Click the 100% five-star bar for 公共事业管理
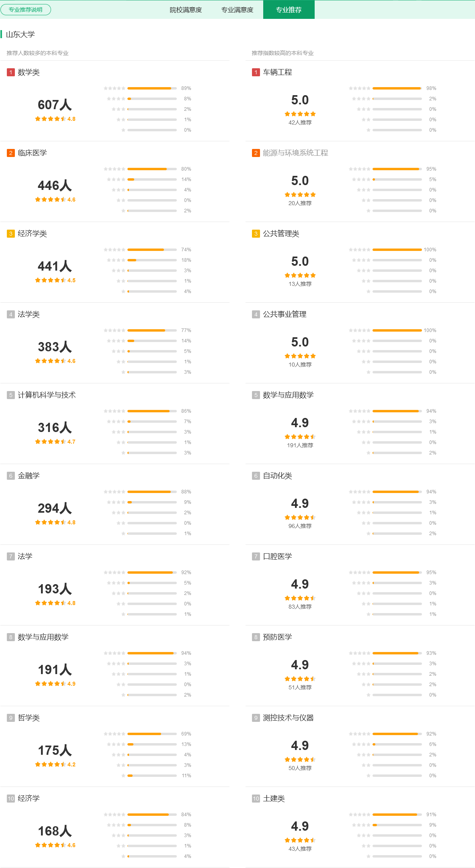The image size is (475, 868). [397, 330]
